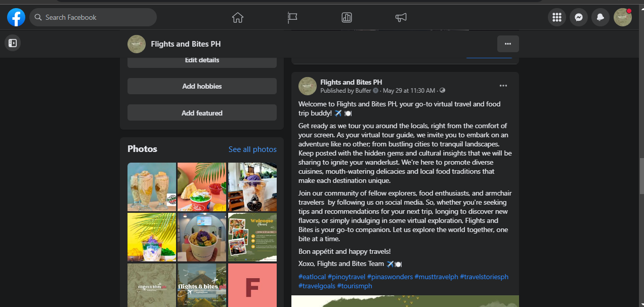The width and height of the screenshot is (644, 307).
Task: Open the halo-halo glasses photo thumbnail
Action: (152, 187)
